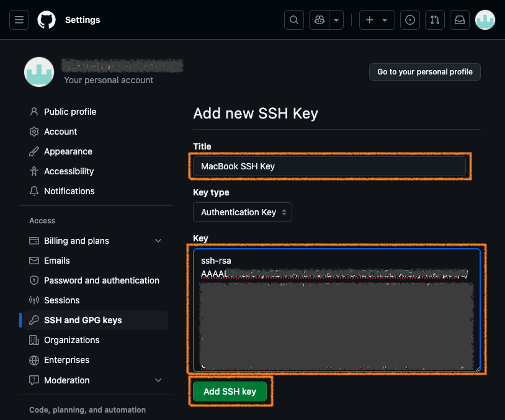
Task: Click the Accessibility figure icon
Action: coord(34,171)
